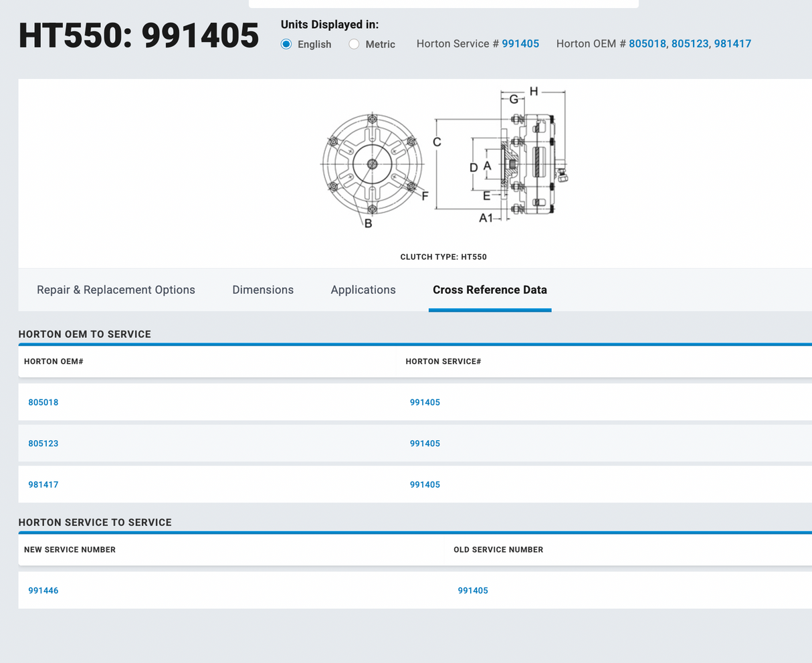812x663 pixels.
Task: Open service number 991405 in the 805018 row
Action: [425, 402]
